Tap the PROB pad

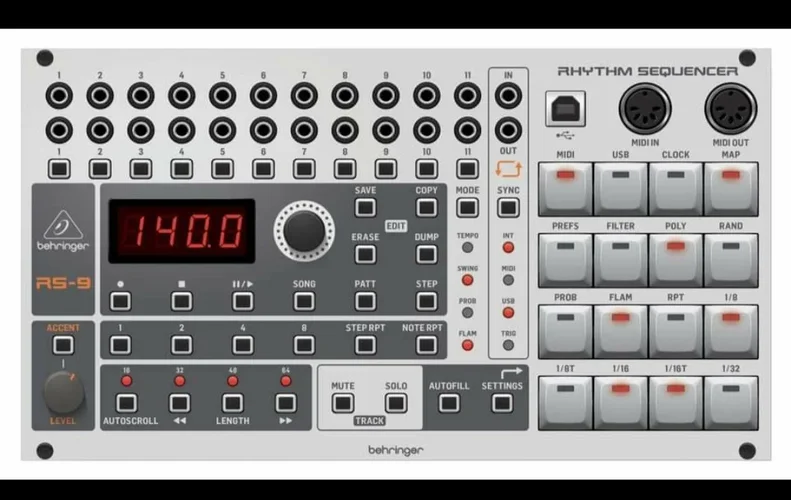(566, 331)
